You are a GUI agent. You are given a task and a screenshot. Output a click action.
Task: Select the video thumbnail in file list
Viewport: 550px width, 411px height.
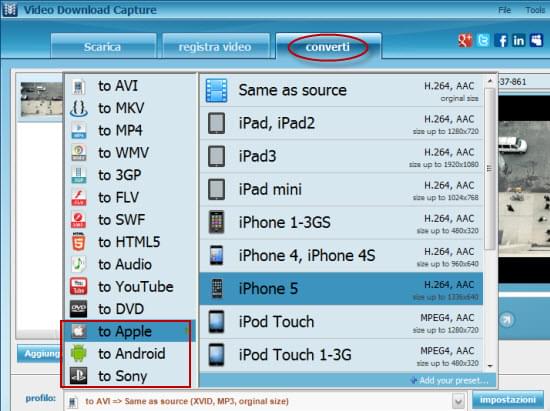pyautogui.click(x=41, y=99)
